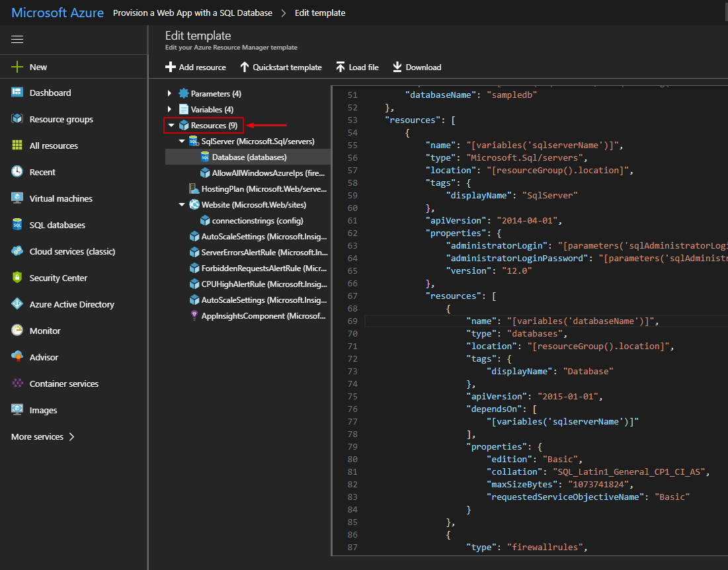Click the "maxSizeBytes" value 1073741824

coord(598,484)
